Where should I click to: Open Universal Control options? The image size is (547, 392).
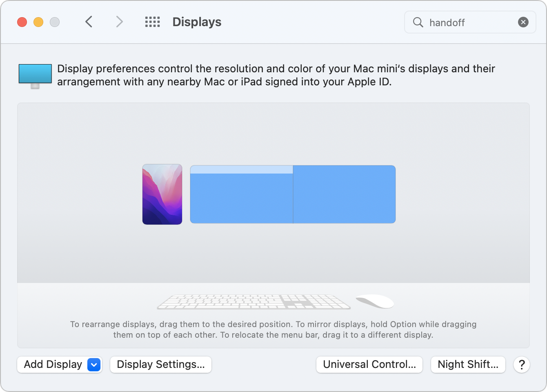point(369,365)
